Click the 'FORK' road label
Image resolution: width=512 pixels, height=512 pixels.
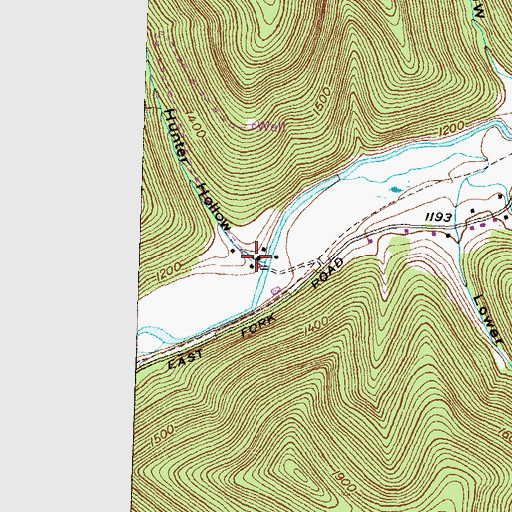[259, 326]
